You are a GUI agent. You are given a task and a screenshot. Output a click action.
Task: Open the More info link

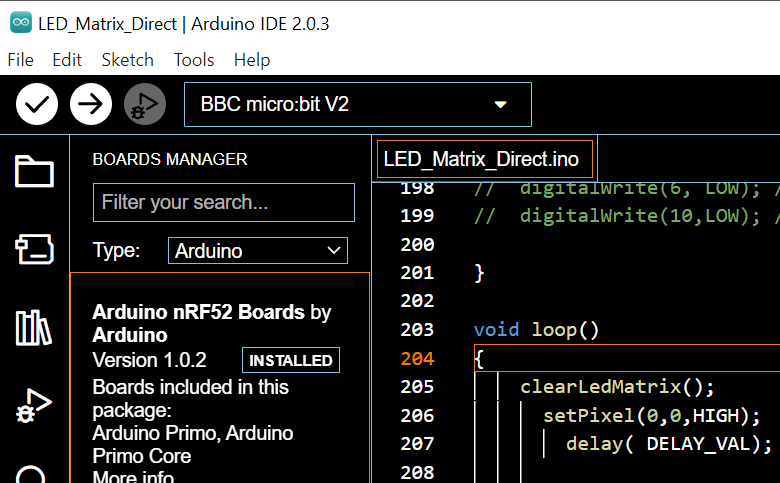coord(133,477)
